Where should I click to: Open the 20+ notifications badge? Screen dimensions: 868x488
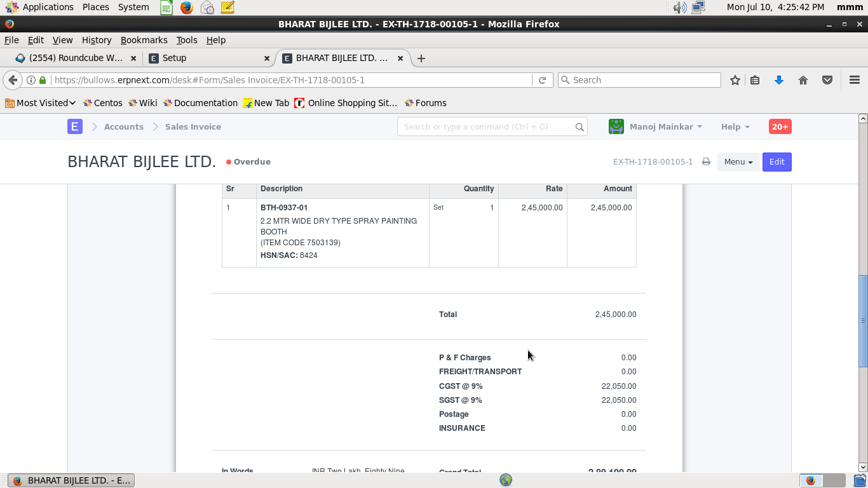pos(780,126)
